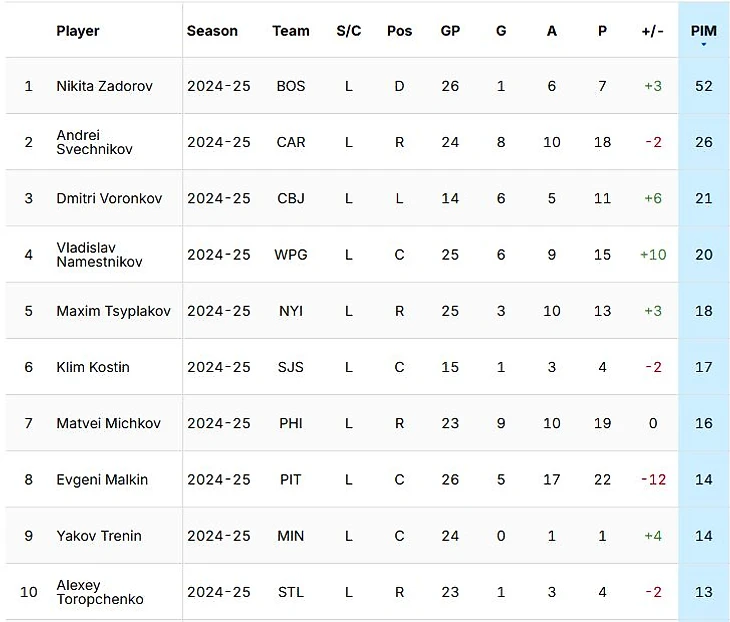Viewport: 730px width, 622px height.
Task: Sort by GP games played header
Action: coord(450,31)
